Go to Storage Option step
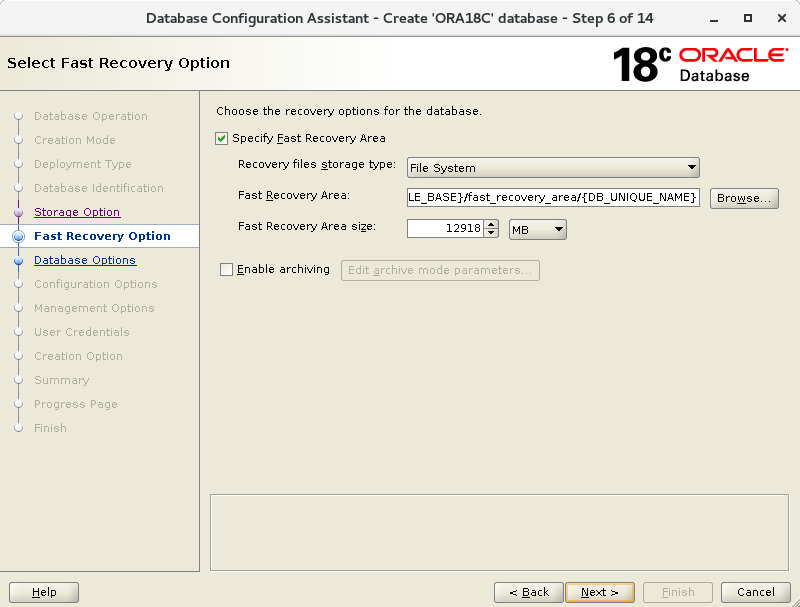 [77, 212]
